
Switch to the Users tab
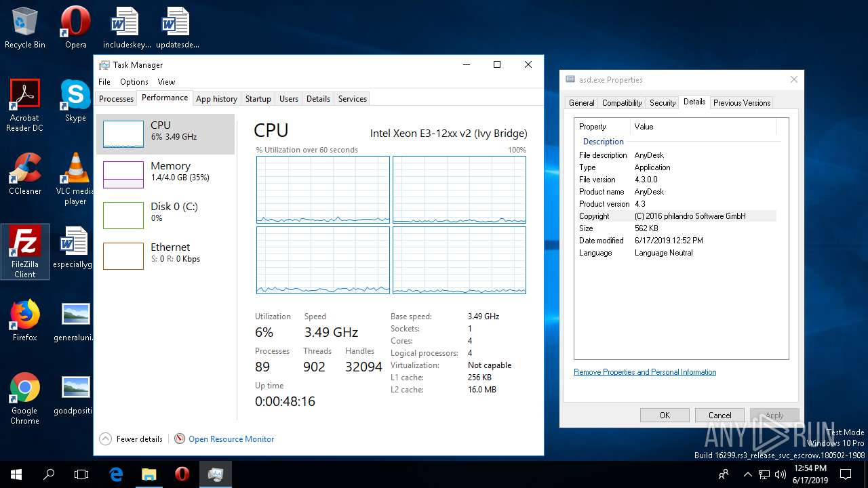pos(289,99)
